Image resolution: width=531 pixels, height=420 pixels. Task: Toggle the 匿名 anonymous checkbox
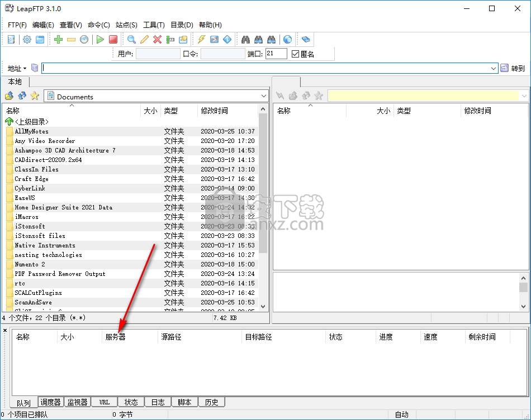click(296, 54)
